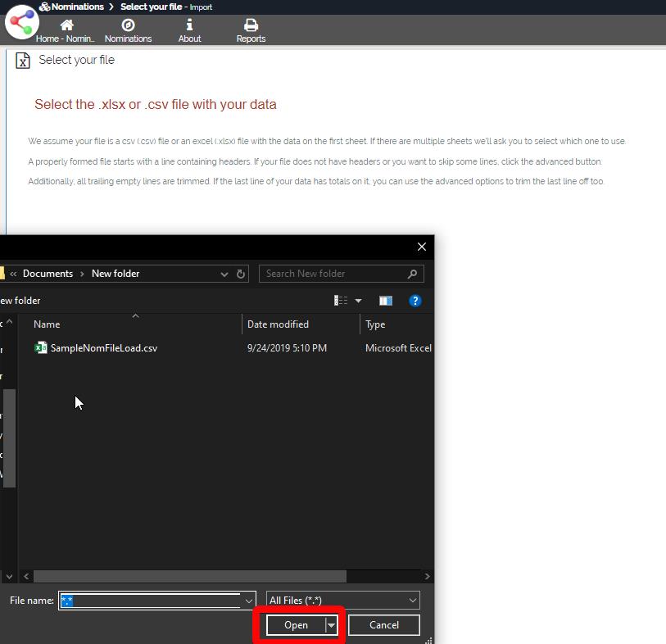Open the split arrow beside Open button

pos(332,625)
